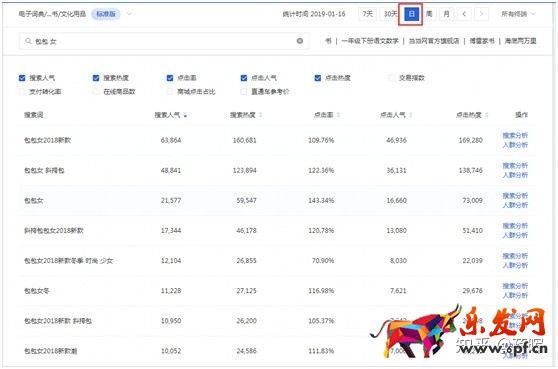Image resolution: width=558 pixels, height=369 pixels.
Task: Open 人群分析 for 包包女 斜挎包
Action: (515, 175)
